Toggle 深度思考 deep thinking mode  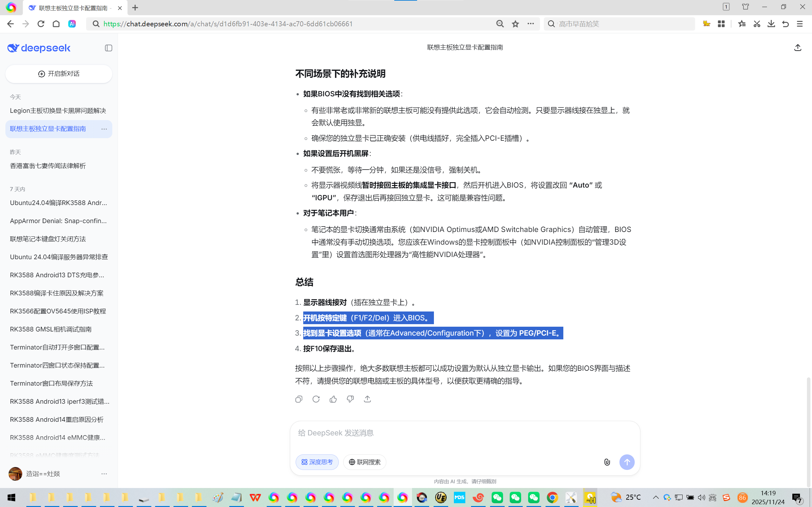click(317, 462)
